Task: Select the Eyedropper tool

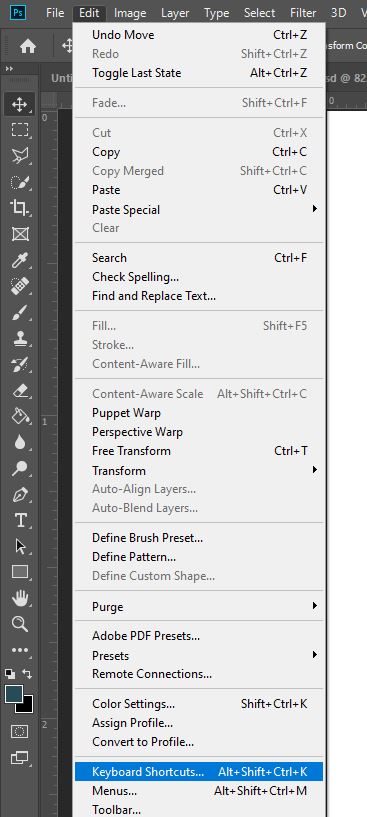Action: point(20,260)
